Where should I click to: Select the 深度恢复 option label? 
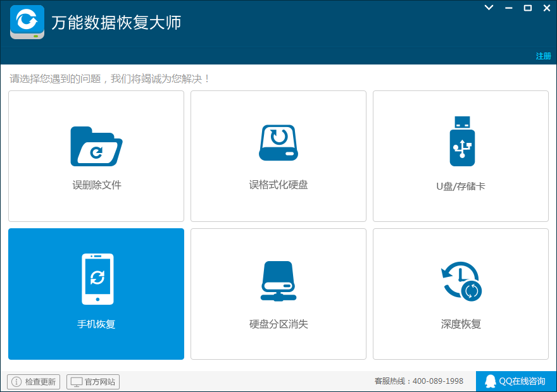point(461,324)
